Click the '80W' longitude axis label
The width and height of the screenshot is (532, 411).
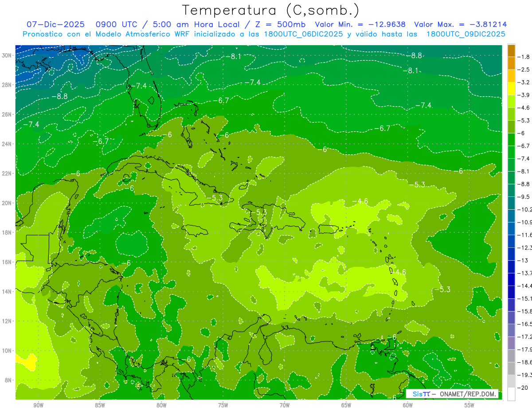[x=161, y=406]
